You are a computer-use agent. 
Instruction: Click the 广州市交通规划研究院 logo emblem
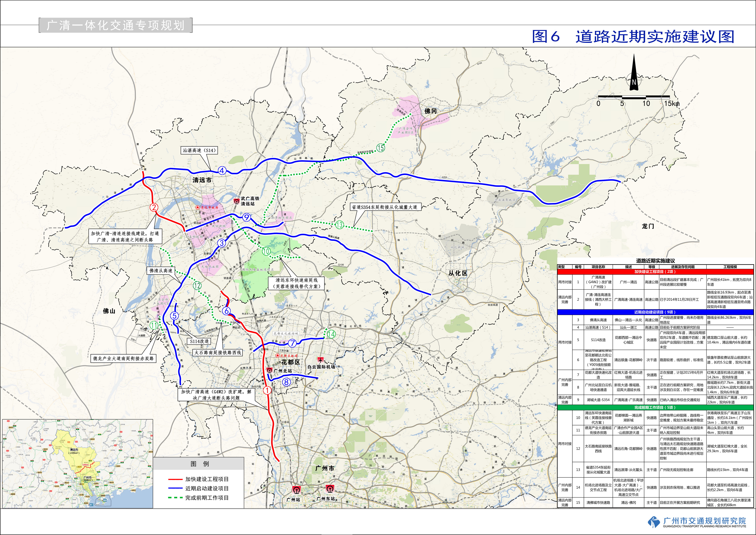[654, 522]
